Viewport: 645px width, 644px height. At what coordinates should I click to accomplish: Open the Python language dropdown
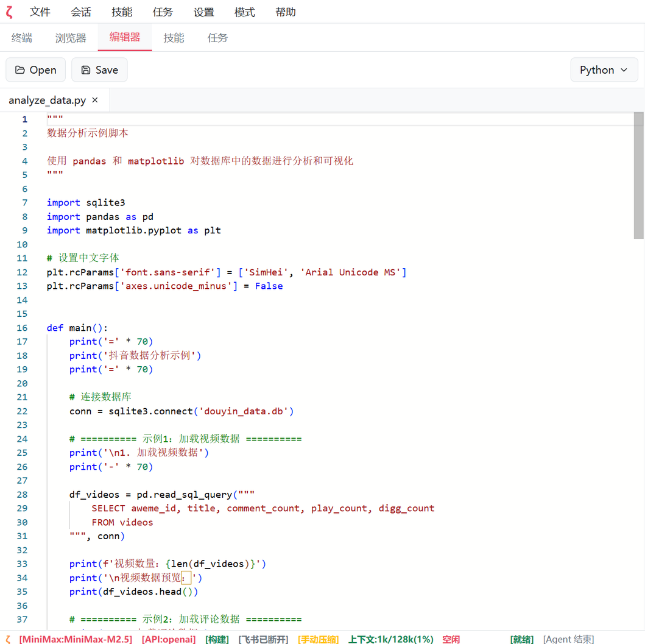[x=604, y=70]
